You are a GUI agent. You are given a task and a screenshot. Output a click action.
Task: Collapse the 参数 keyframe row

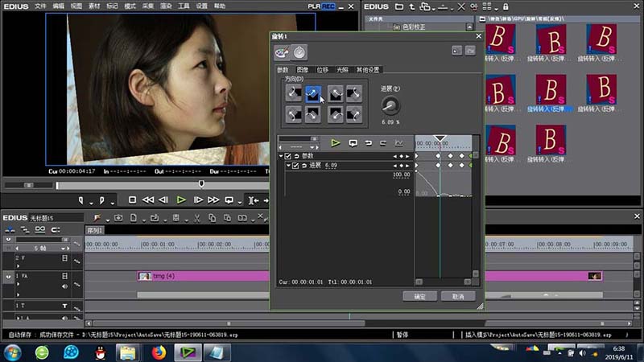coord(281,156)
